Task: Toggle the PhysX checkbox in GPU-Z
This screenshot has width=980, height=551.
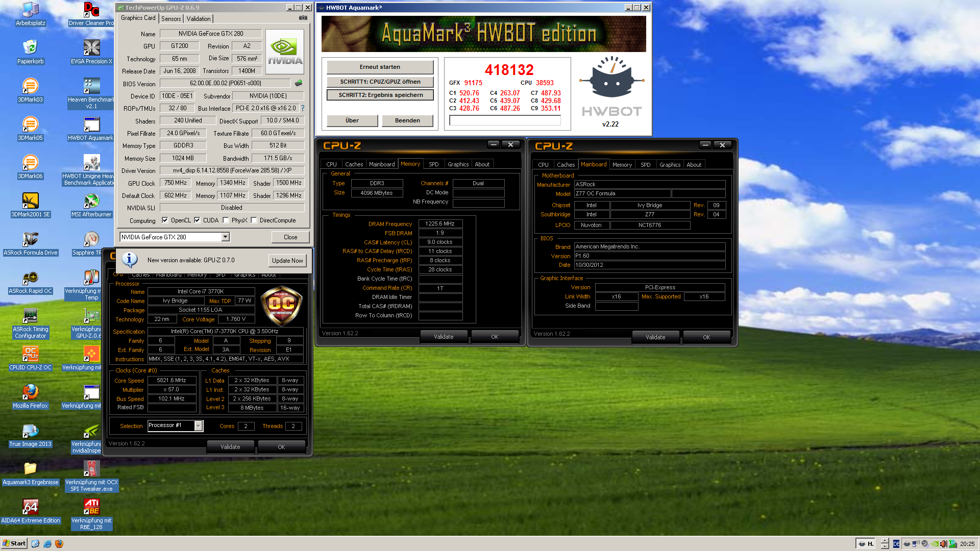Action: 225,220
